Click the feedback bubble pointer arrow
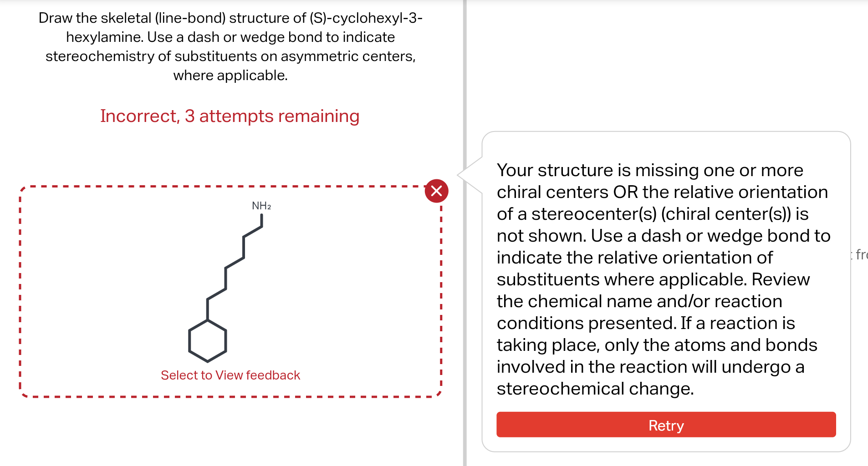The image size is (868, 466). point(470,176)
